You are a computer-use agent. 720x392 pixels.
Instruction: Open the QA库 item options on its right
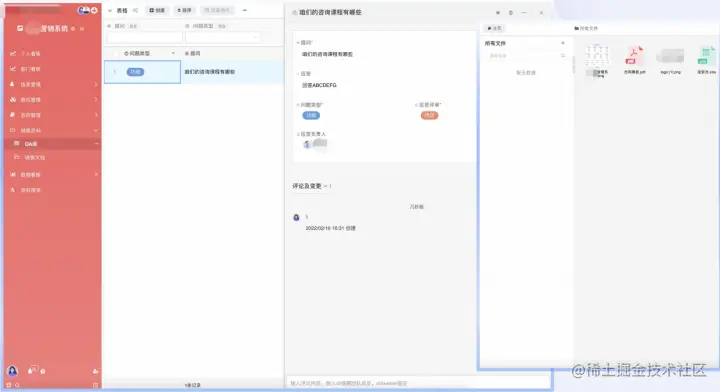(x=96, y=144)
